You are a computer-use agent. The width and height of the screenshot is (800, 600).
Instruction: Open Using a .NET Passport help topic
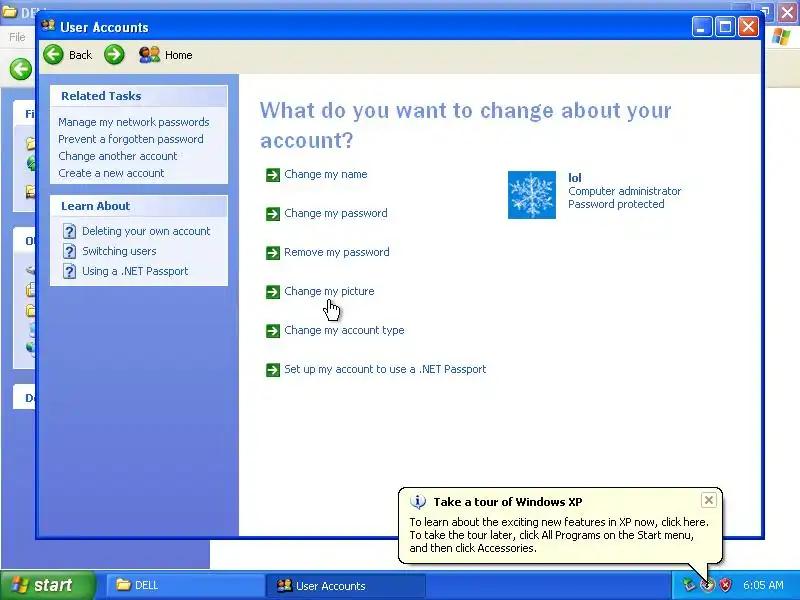coord(135,271)
